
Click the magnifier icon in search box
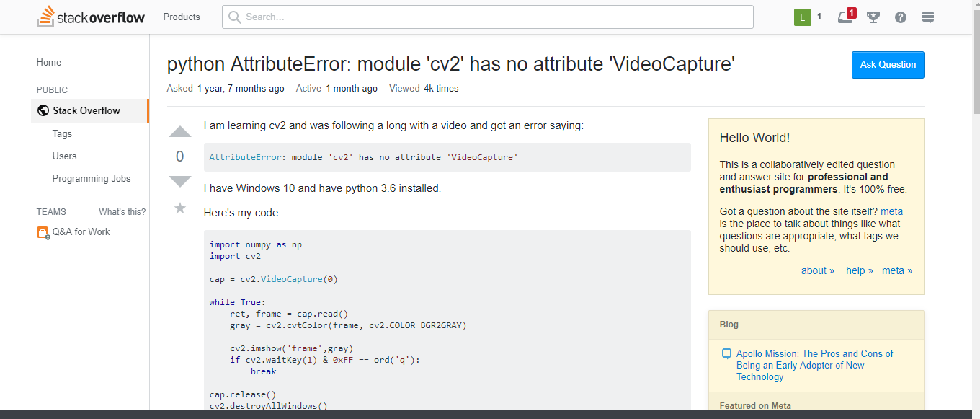tap(234, 17)
